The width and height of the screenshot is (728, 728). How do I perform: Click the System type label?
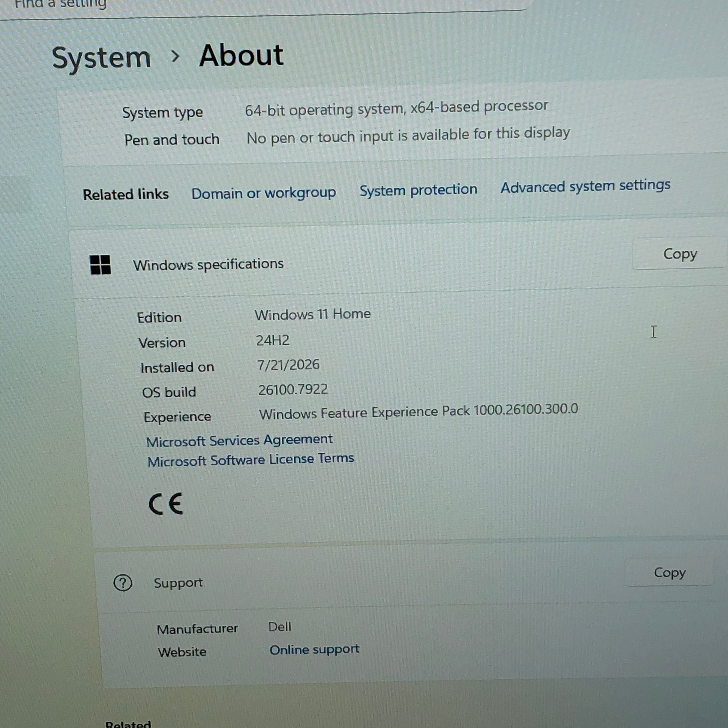[162, 113]
